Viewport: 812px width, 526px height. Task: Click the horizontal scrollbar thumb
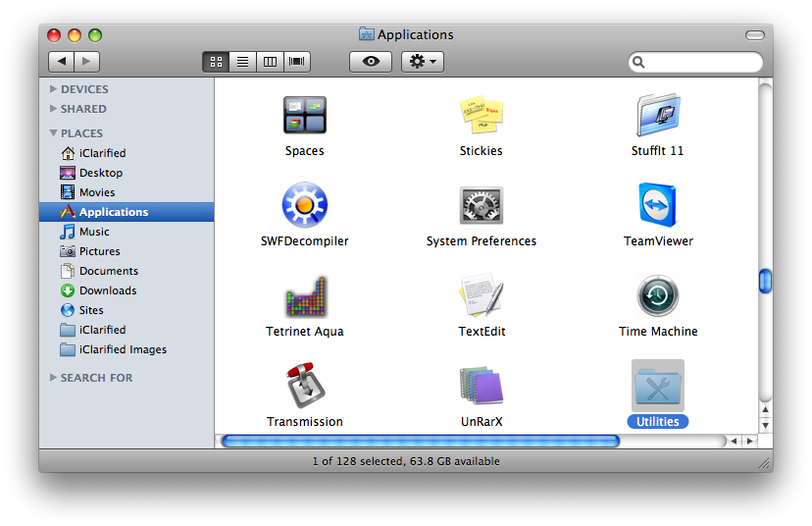[420, 442]
